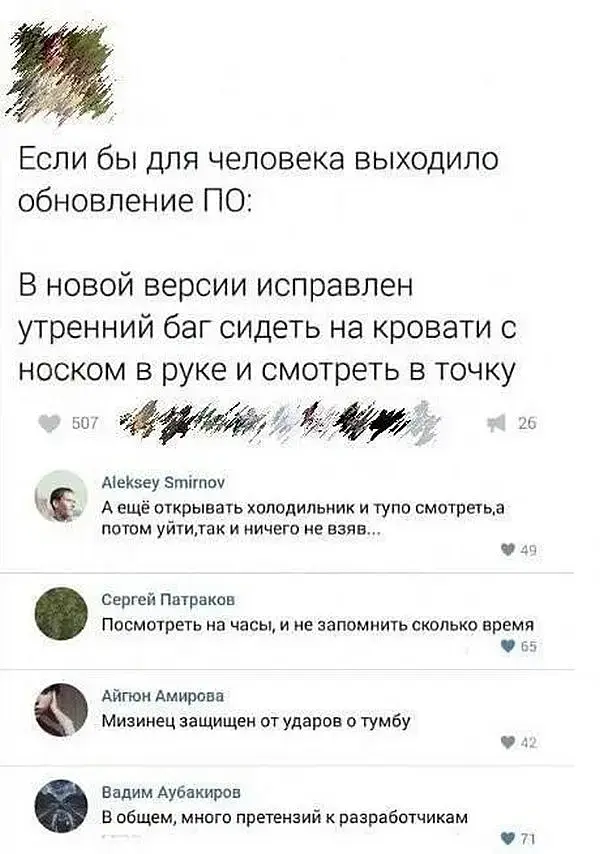Open Вадим Аубакиров's profile avatar

[x=61, y=806]
